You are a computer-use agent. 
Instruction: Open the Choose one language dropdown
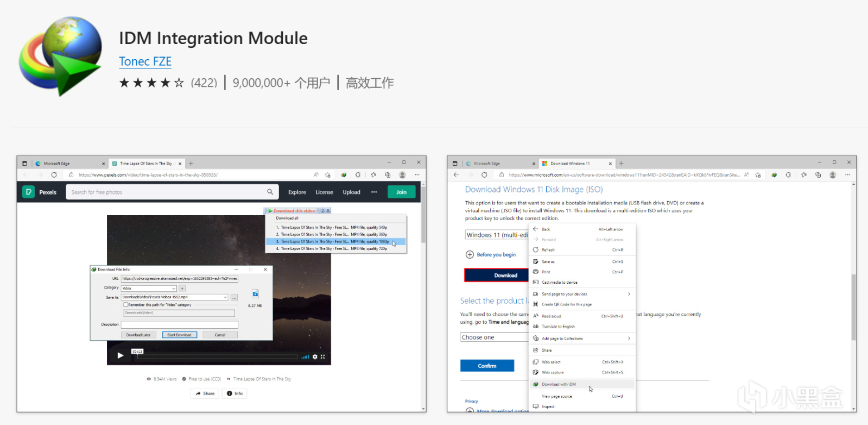coord(494,337)
